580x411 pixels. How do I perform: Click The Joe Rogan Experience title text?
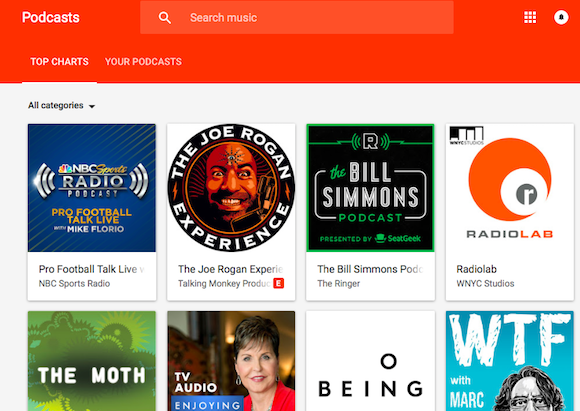(x=230, y=269)
